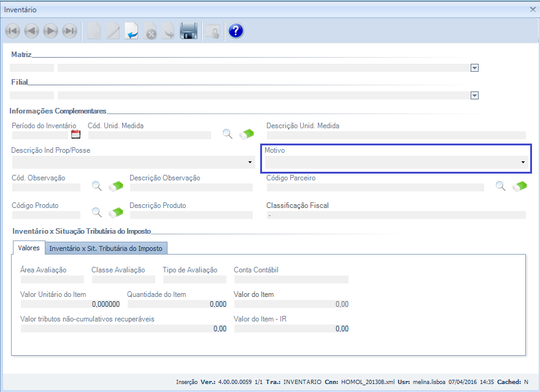Click the Quantidade do Item field

click(177, 304)
